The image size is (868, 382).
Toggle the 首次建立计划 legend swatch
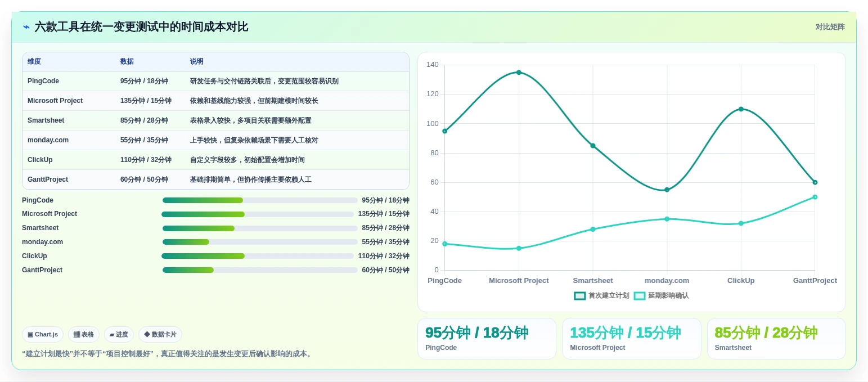pyautogui.click(x=580, y=296)
